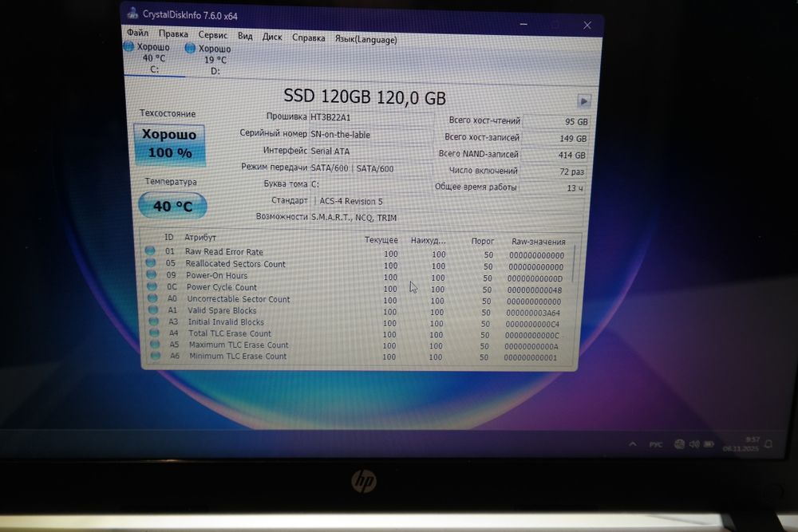Viewport: 798px width, 532px height.
Task: Click the power-on hours value 13 ч
Action: pos(551,188)
